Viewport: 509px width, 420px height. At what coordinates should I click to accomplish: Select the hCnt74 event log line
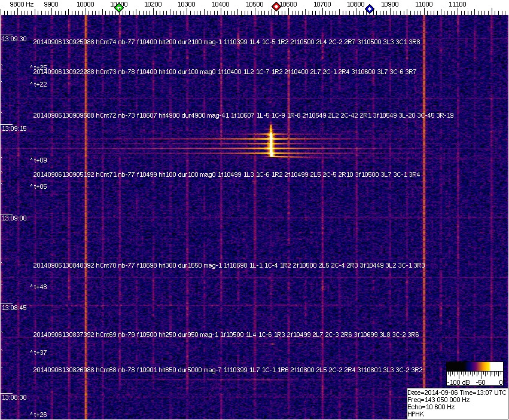226,42
